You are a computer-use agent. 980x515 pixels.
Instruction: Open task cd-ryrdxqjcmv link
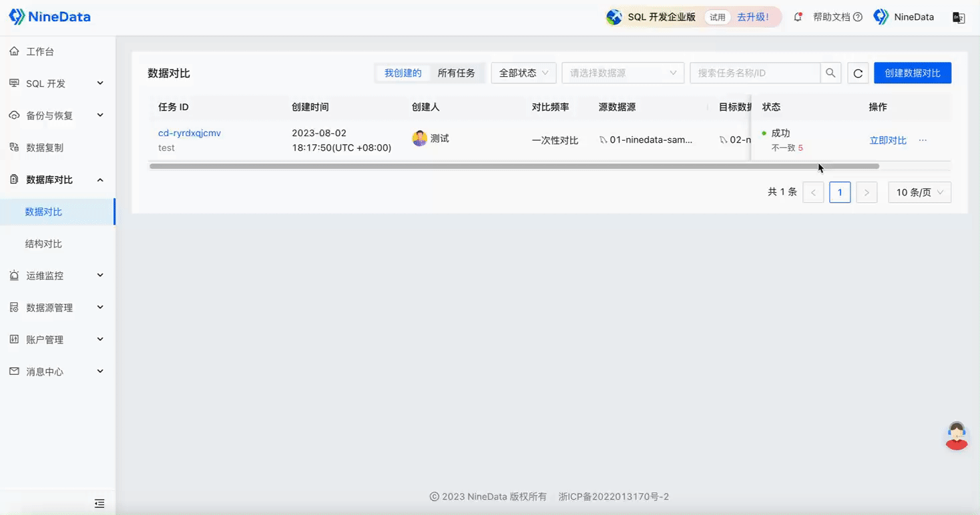coord(190,133)
